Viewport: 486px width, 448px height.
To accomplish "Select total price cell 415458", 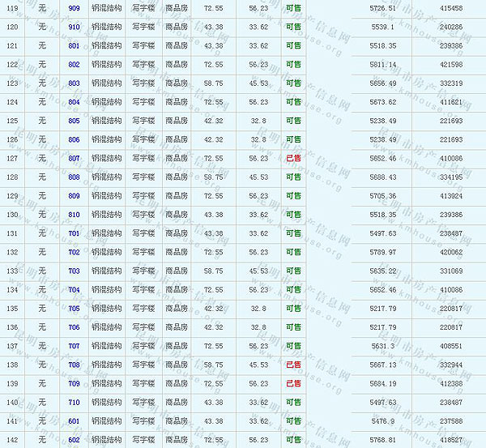I will coord(451,8).
